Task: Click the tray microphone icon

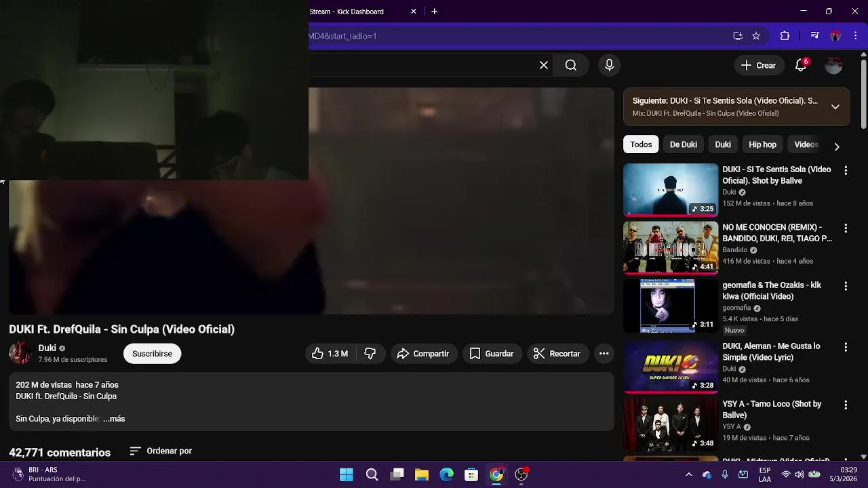Action: (725, 474)
